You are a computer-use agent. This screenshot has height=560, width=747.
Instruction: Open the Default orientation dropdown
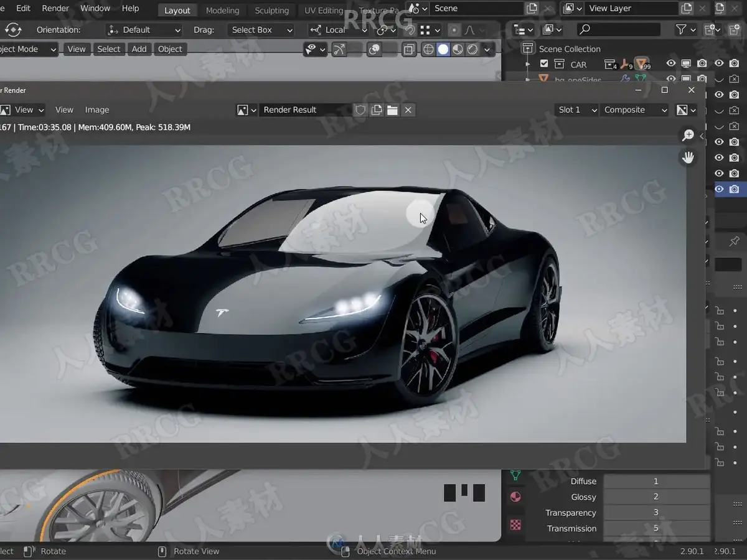click(144, 30)
